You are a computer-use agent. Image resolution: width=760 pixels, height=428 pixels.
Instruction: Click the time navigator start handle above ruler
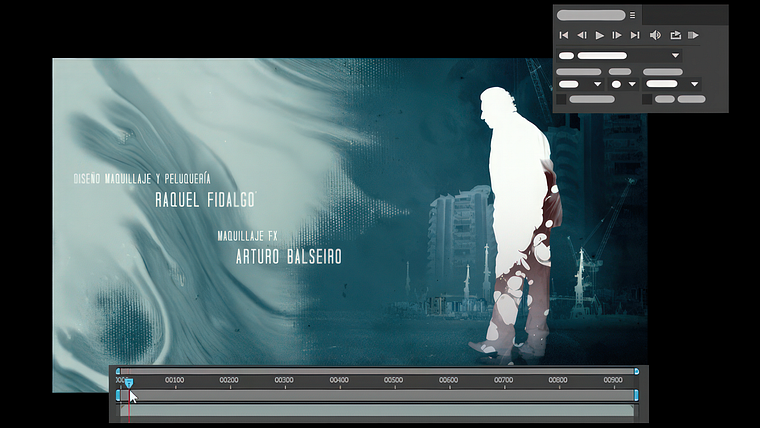coord(118,371)
